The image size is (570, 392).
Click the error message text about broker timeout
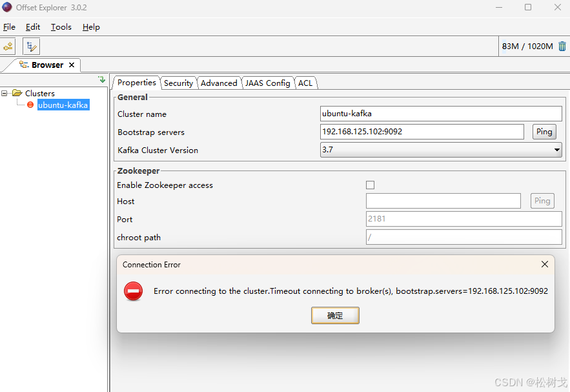coord(351,291)
